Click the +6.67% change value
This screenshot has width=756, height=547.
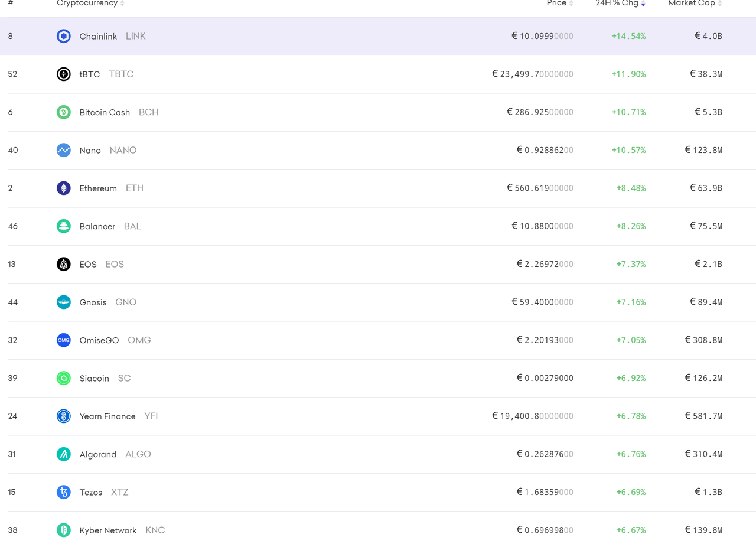point(631,530)
